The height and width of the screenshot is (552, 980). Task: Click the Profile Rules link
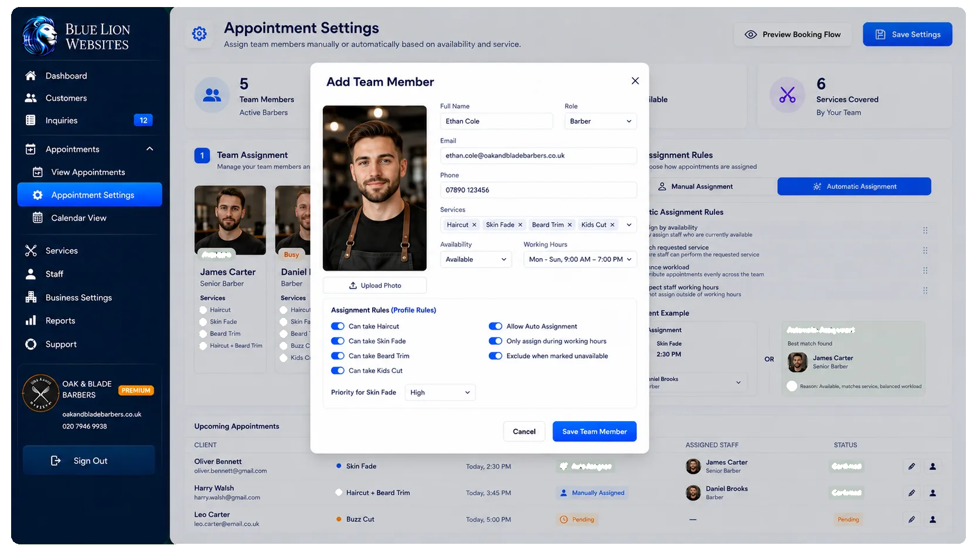click(414, 310)
